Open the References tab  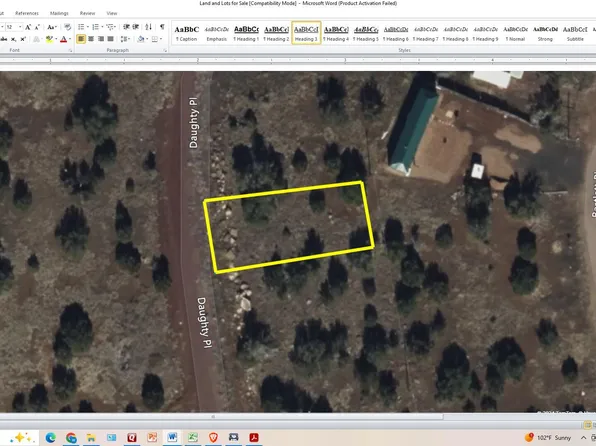[27, 13]
